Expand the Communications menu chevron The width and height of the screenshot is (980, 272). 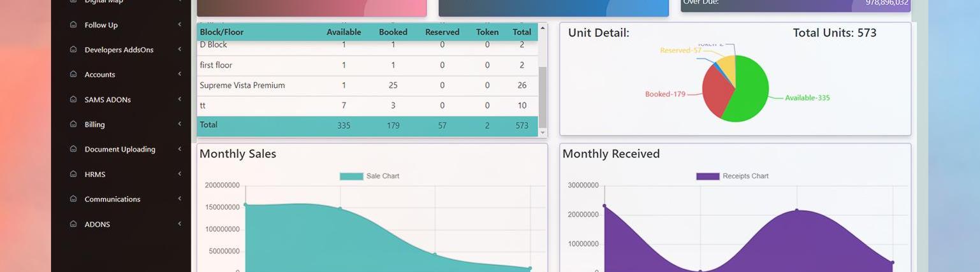(180, 199)
